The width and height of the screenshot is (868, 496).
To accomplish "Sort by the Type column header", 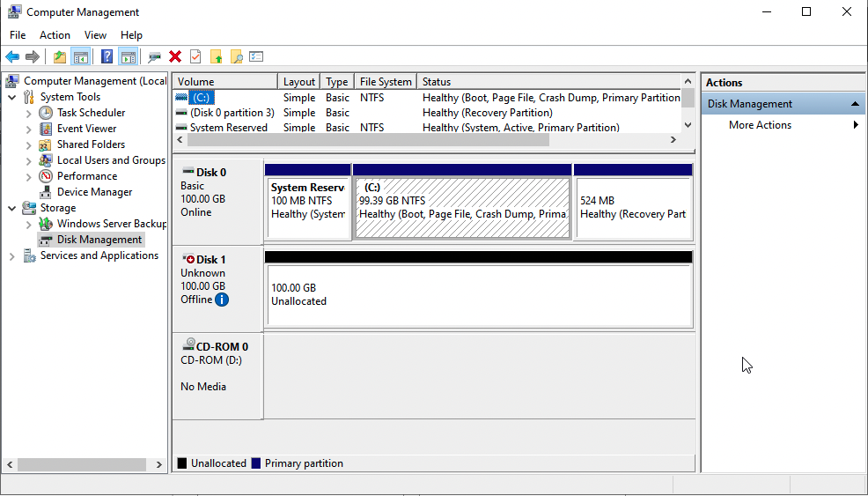I will point(337,81).
